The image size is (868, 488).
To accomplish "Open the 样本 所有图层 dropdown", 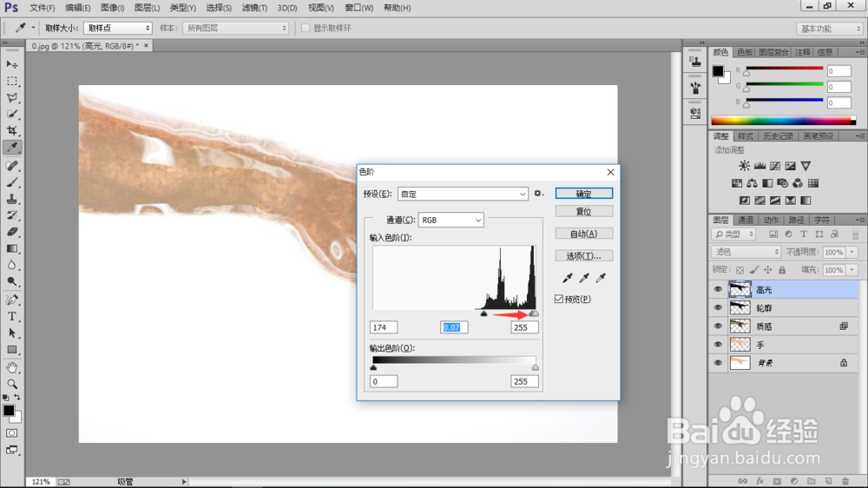I will click(x=236, y=28).
